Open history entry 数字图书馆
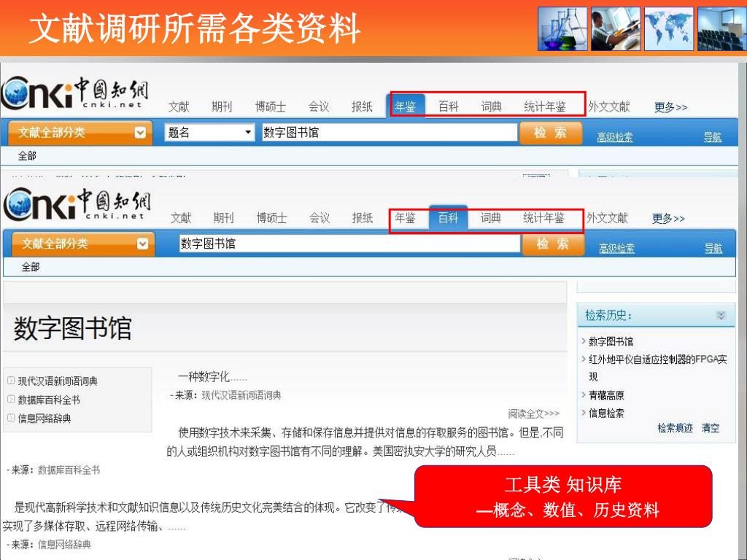747x560 pixels. (x=611, y=341)
